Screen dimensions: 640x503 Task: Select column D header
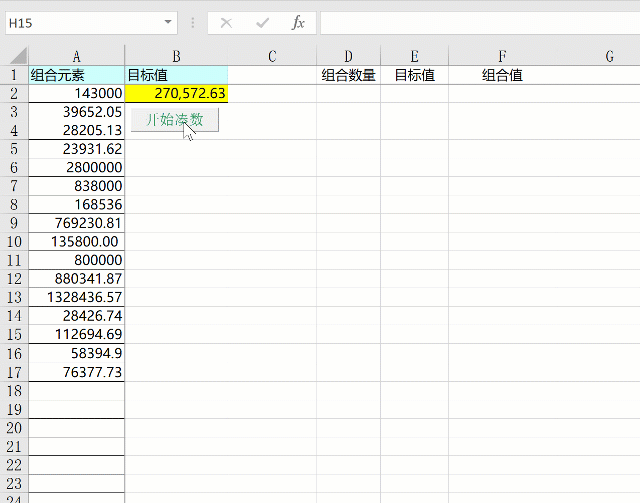tap(348, 56)
